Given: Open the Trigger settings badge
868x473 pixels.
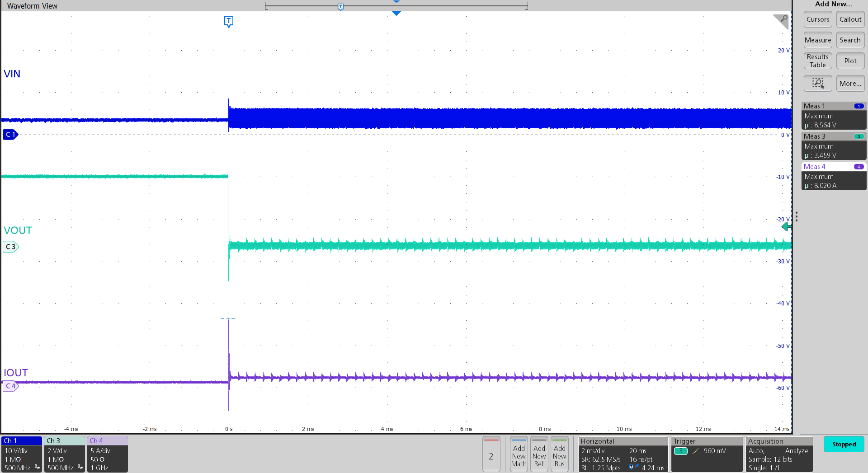Looking at the screenshot, I should coord(707,454).
